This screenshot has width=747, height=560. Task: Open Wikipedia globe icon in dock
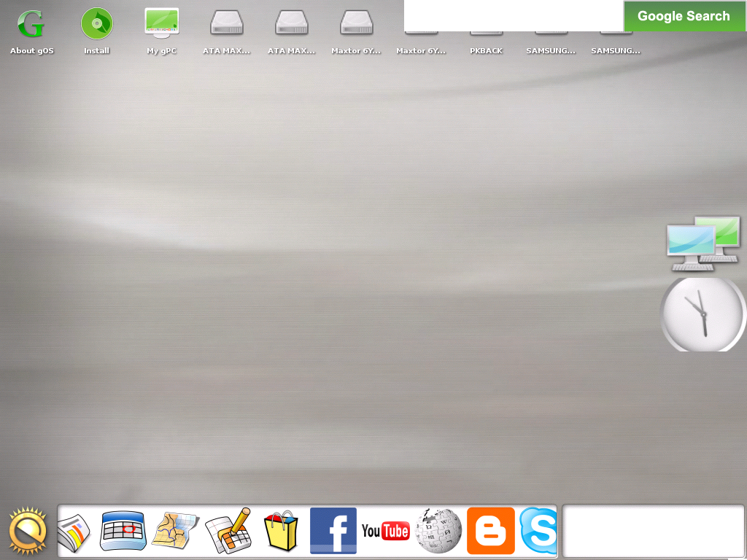coord(438,531)
